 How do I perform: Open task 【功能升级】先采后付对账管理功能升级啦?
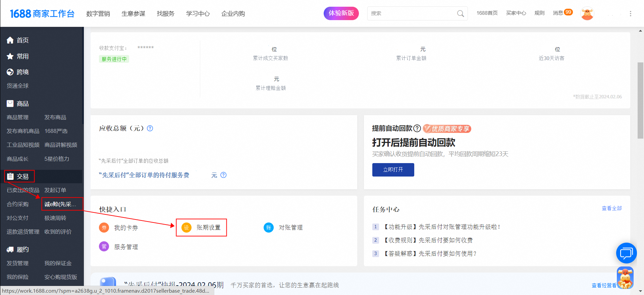(441, 227)
